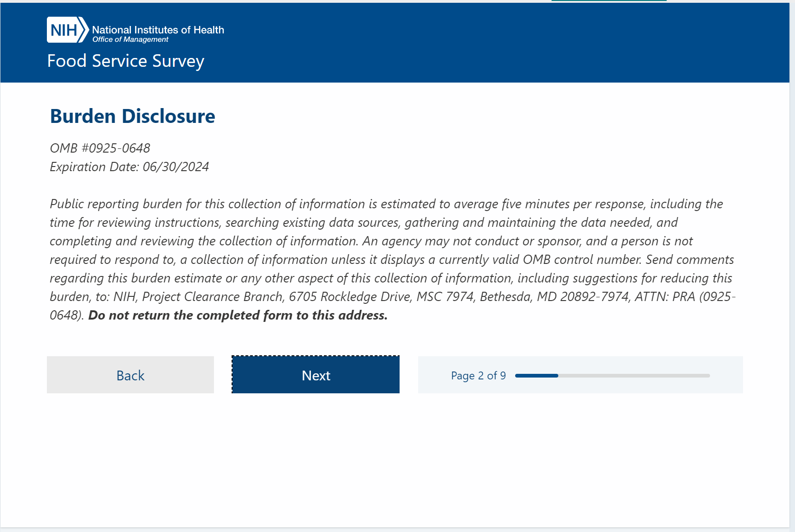Screen dimensions: 795x532
Task: Click the MSC 7974 text
Action: click(x=445, y=297)
